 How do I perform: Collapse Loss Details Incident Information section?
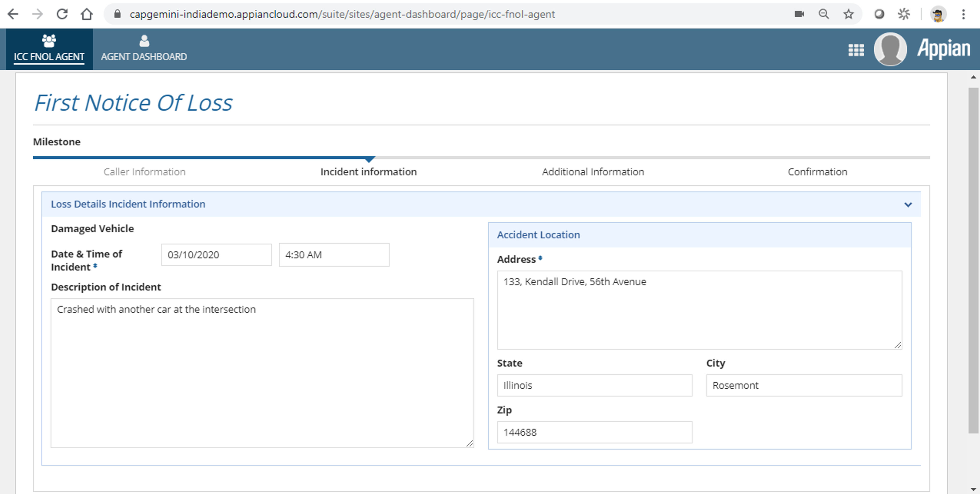point(908,205)
